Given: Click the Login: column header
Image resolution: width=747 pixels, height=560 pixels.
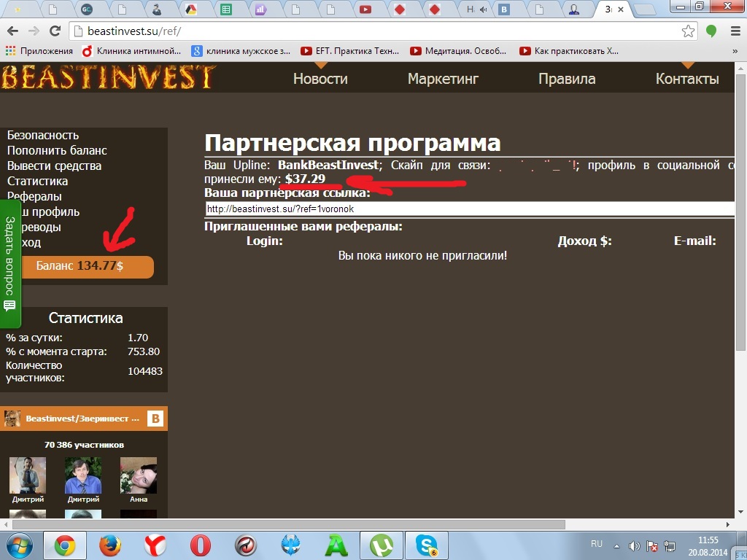Looking at the screenshot, I should (265, 241).
